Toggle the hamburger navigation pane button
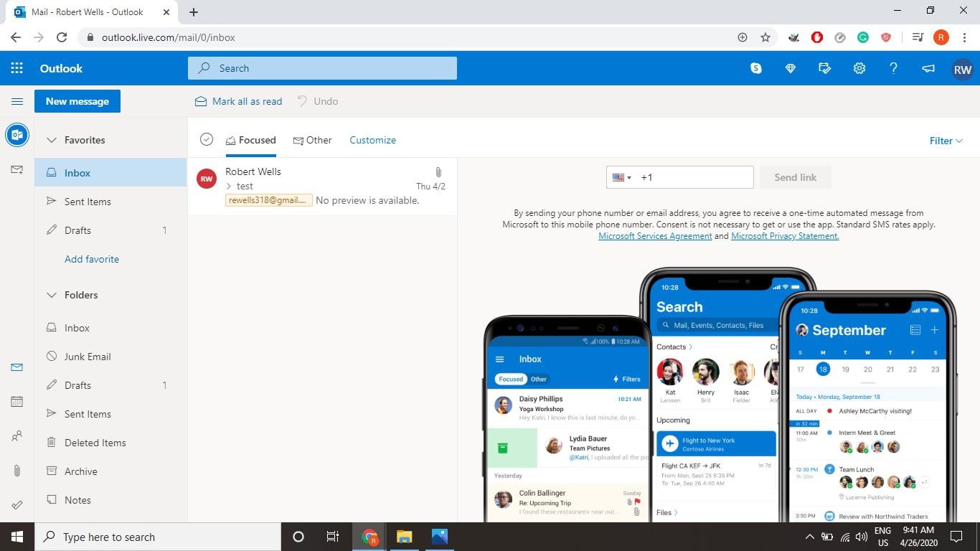 17,101
